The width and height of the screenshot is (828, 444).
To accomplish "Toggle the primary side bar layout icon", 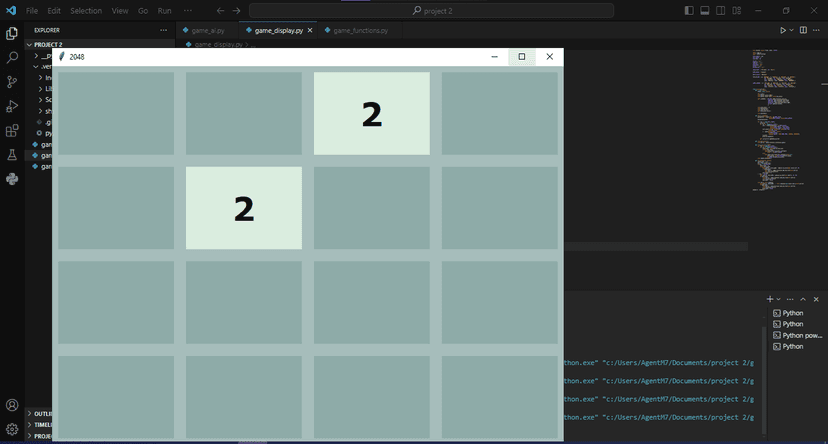I will 689,11.
